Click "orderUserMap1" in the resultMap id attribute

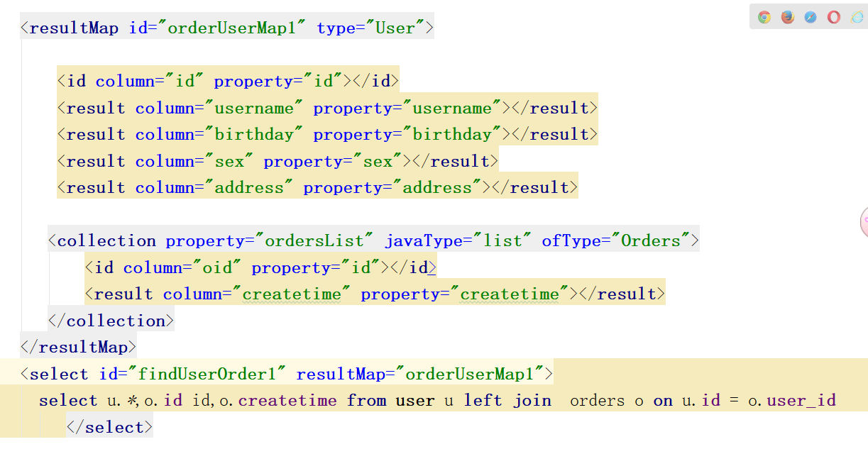pos(232,28)
